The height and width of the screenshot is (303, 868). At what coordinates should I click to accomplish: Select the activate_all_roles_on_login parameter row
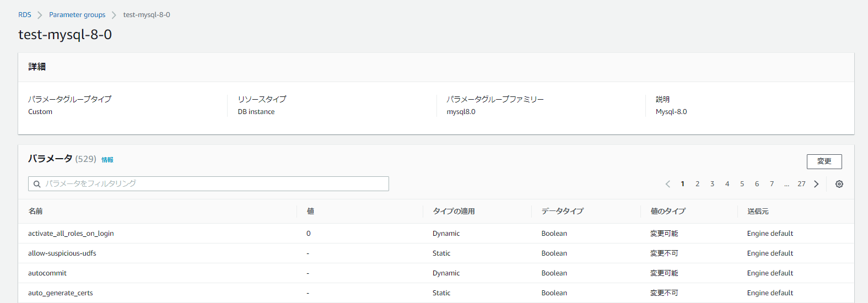click(x=71, y=234)
